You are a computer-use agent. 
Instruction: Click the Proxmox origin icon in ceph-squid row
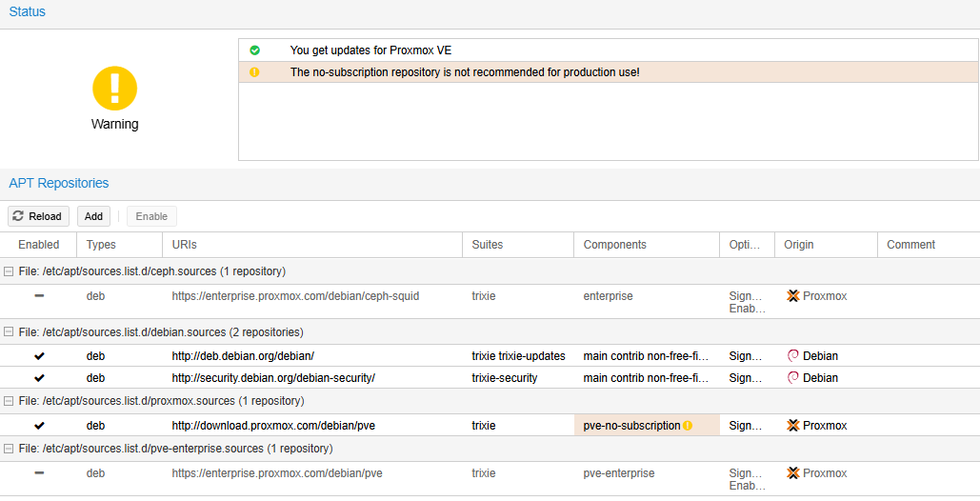[793, 296]
